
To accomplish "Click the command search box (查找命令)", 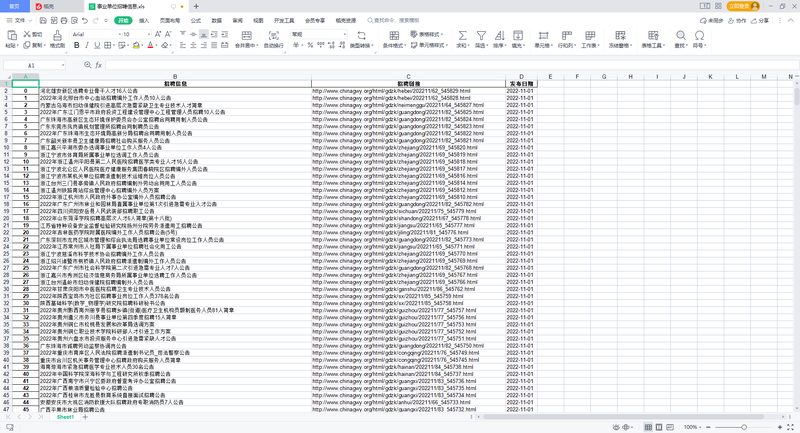I will pos(393,20).
